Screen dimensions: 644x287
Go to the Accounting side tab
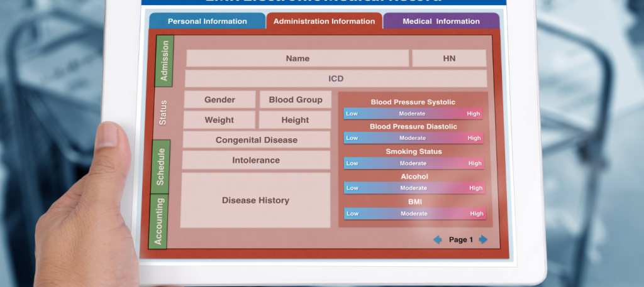click(x=158, y=221)
